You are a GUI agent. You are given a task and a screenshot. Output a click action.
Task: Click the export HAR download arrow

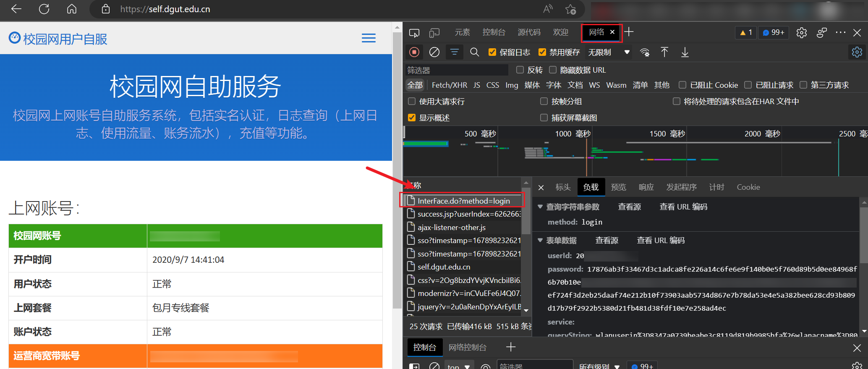coord(685,52)
